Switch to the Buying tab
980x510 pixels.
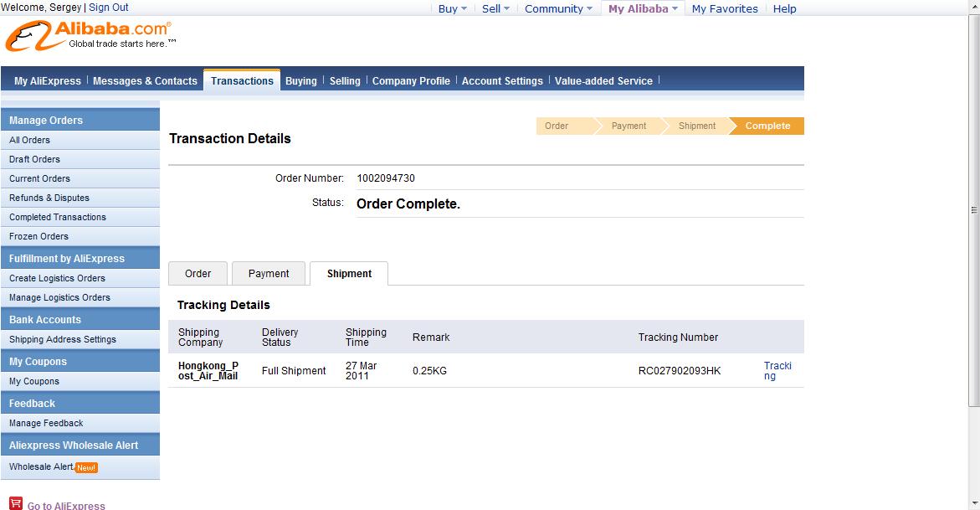(x=301, y=80)
